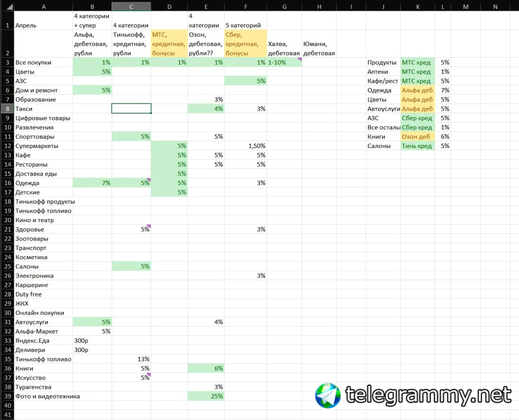Select column K header
The width and height of the screenshot is (519, 420).
pos(418,6)
